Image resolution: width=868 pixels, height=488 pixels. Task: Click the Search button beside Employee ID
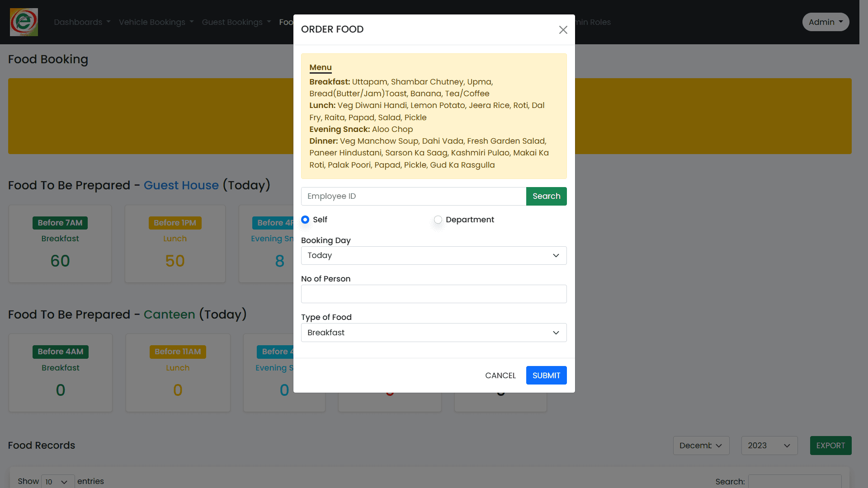[546, 196]
